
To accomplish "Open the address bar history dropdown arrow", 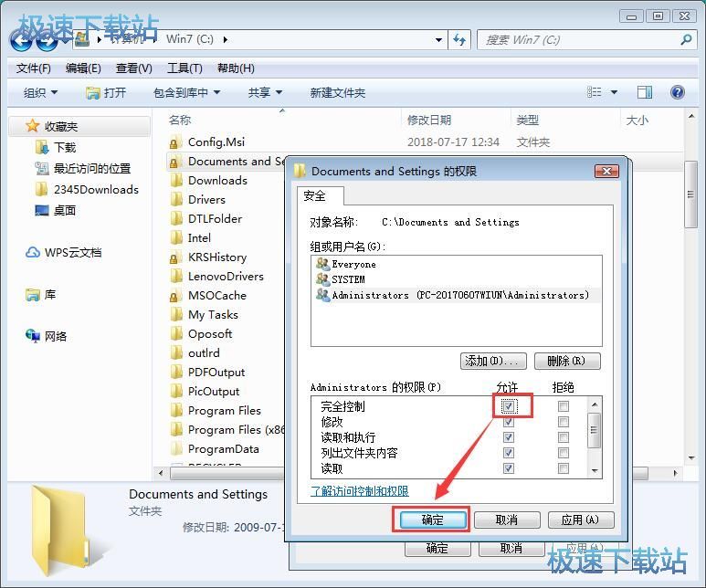I will tap(438, 39).
